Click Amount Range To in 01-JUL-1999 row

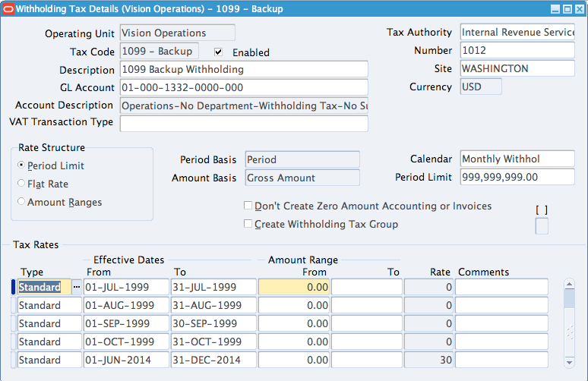(367, 287)
